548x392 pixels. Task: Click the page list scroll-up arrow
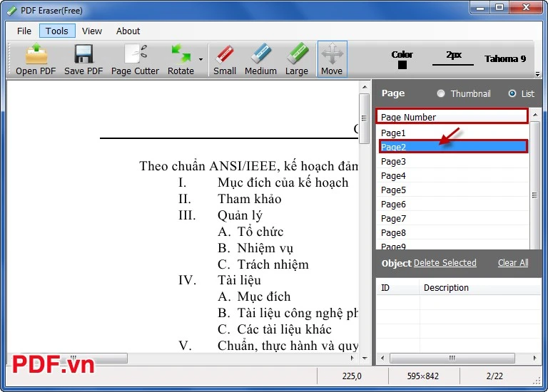pyautogui.click(x=535, y=115)
